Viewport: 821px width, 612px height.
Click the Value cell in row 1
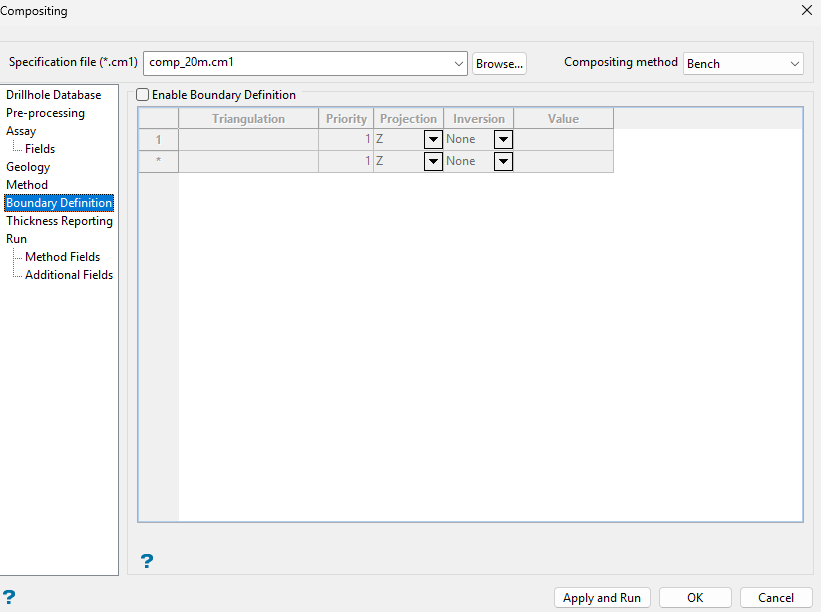[x=563, y=140]
